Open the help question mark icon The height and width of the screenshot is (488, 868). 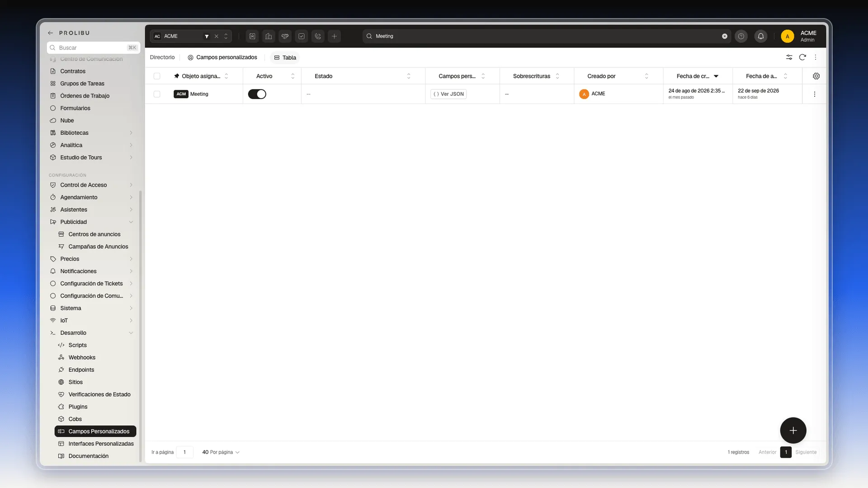coord(741,36)
